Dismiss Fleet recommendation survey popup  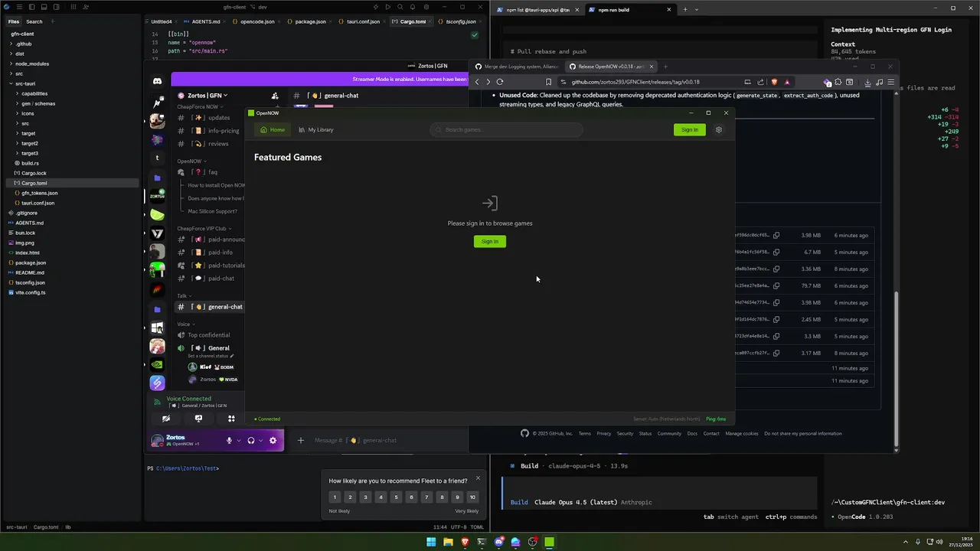[x=478, y=478]
